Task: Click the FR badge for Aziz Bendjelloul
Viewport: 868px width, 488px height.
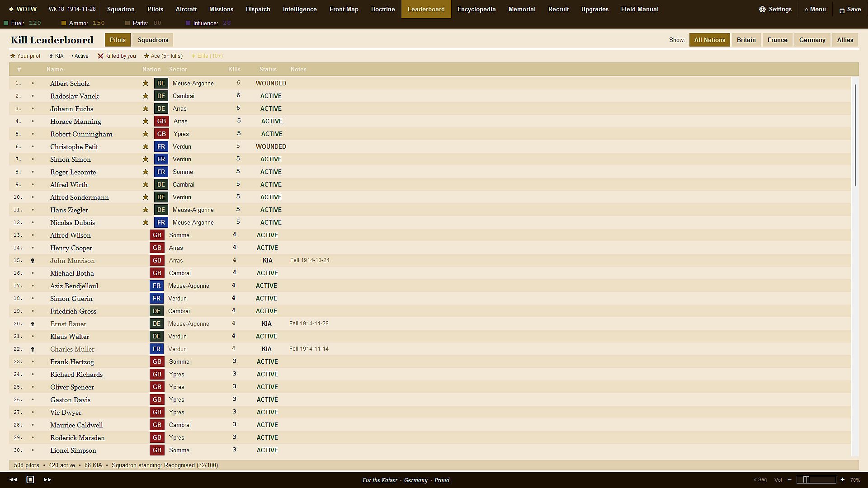Action: tap(156, 286)
